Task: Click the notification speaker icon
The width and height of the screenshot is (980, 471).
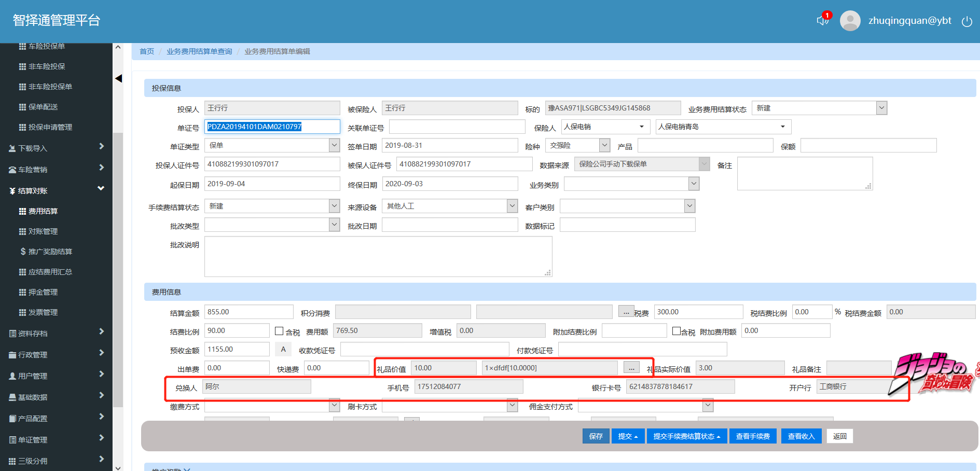Action: (x=822, y=20)
